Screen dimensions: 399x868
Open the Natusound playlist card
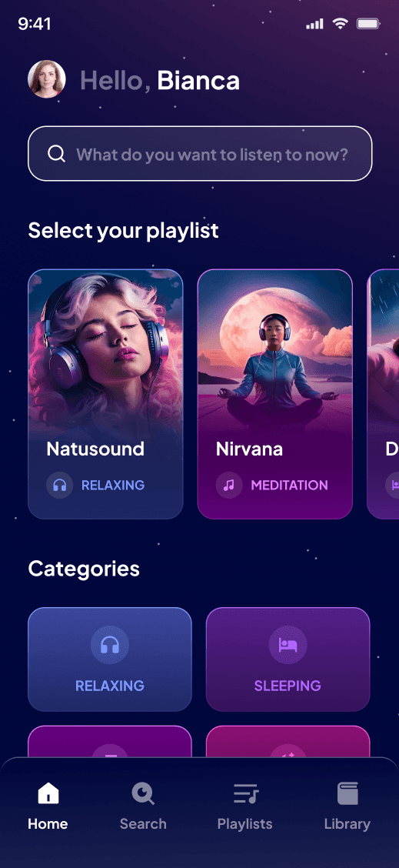[105, 394]
